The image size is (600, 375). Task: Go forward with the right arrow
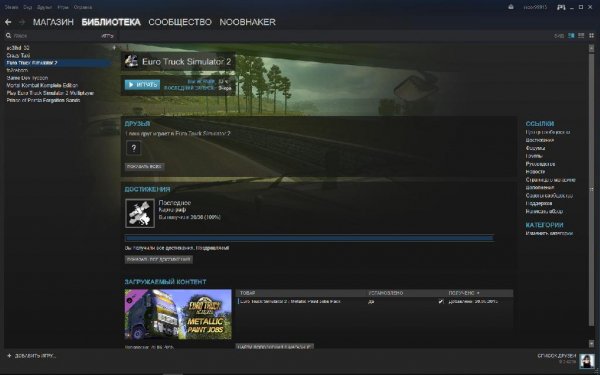tap(22, 22)
